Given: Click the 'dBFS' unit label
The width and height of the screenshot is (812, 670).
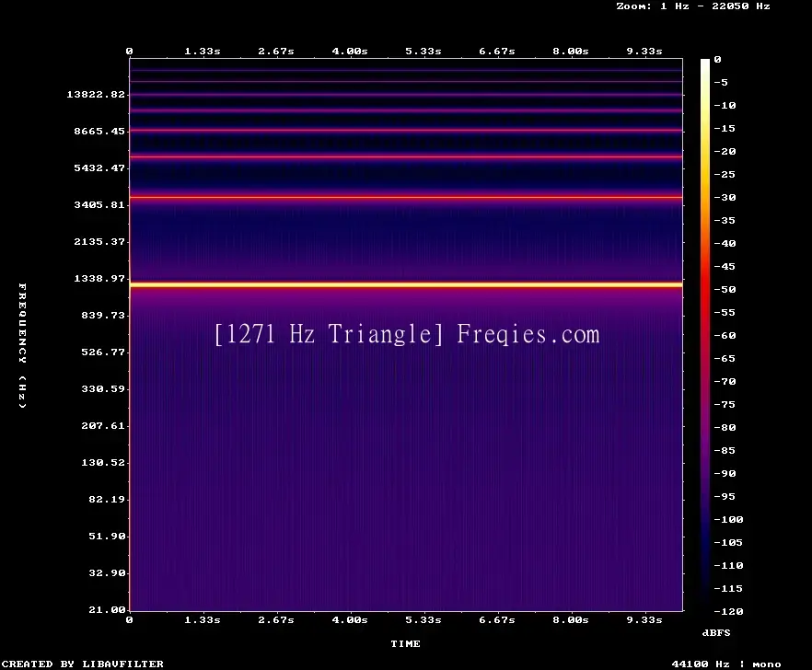Looking at the screenshot, I should [x=716, y=632].
